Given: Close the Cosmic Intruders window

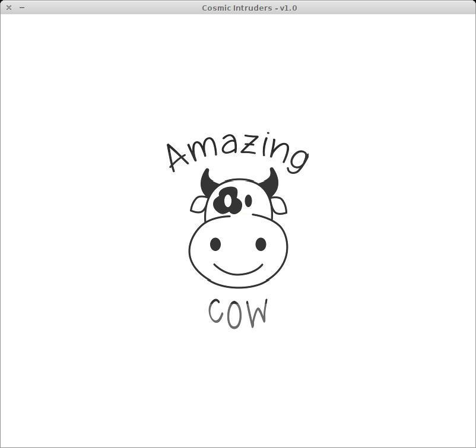Looking at the screenshot, I should coord(9,8).
